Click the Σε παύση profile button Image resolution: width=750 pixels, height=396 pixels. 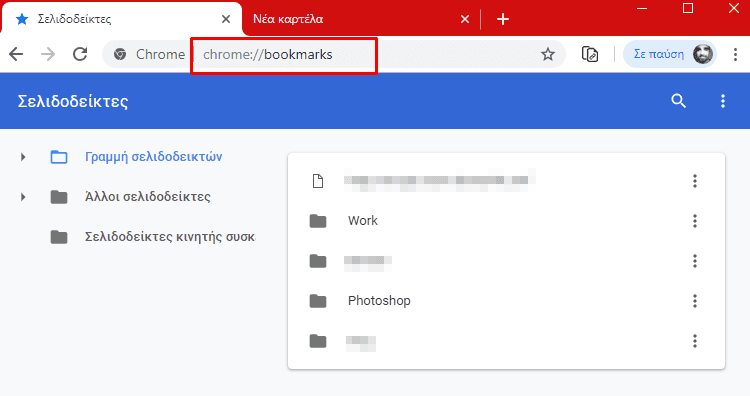(670, 54)
